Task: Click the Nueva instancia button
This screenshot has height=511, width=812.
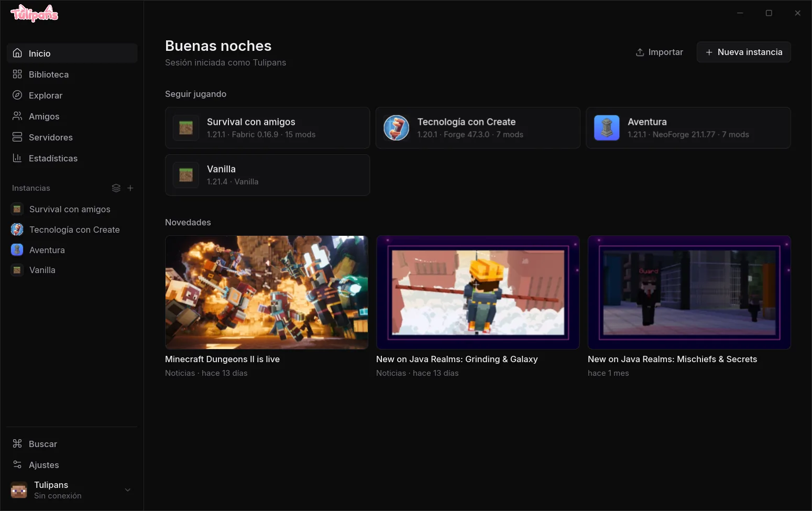Action: pyautogui.click(x=743, y=52)
